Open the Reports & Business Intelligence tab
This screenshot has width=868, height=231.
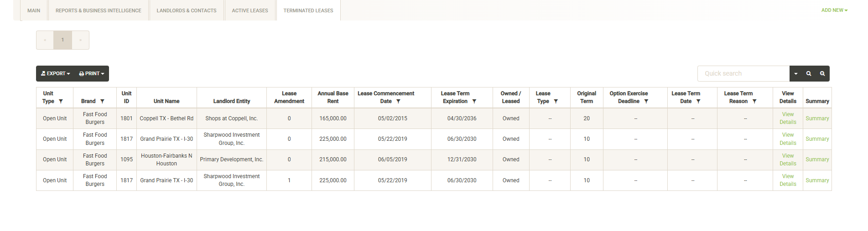pyautogui.click(x=99, y=10)
